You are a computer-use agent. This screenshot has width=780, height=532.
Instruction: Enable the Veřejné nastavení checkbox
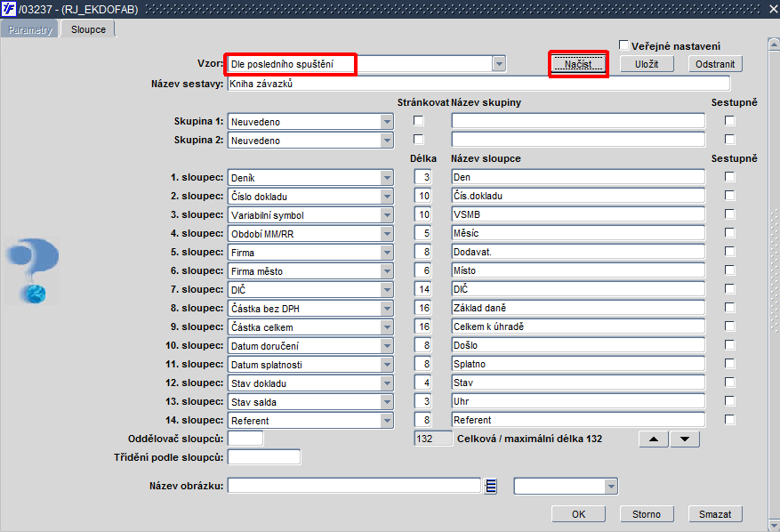pos(623,45)
